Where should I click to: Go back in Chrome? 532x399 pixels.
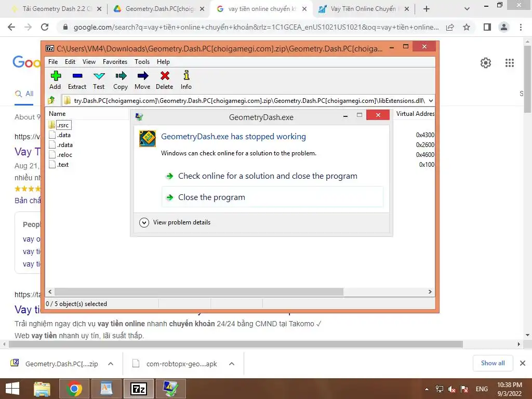11,27
